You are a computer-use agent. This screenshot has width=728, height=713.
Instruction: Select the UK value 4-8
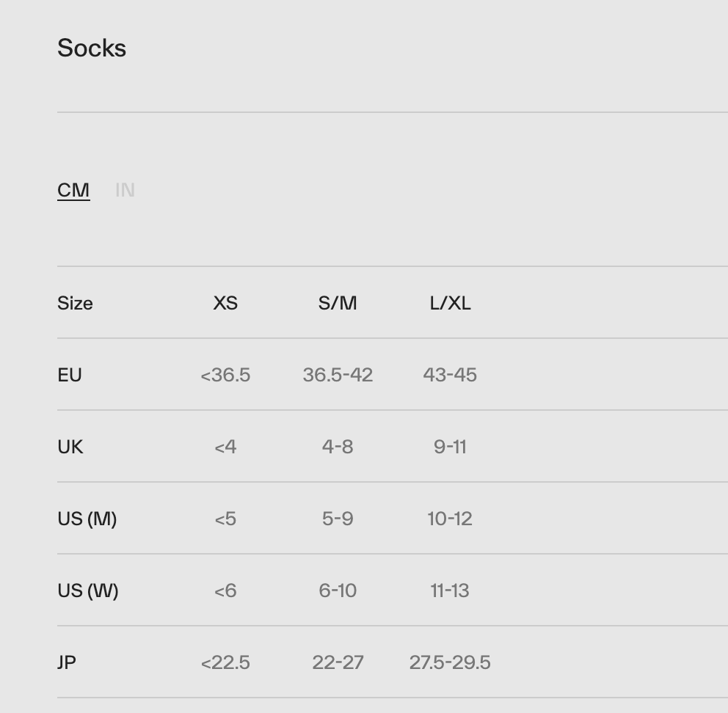(338, 447)
